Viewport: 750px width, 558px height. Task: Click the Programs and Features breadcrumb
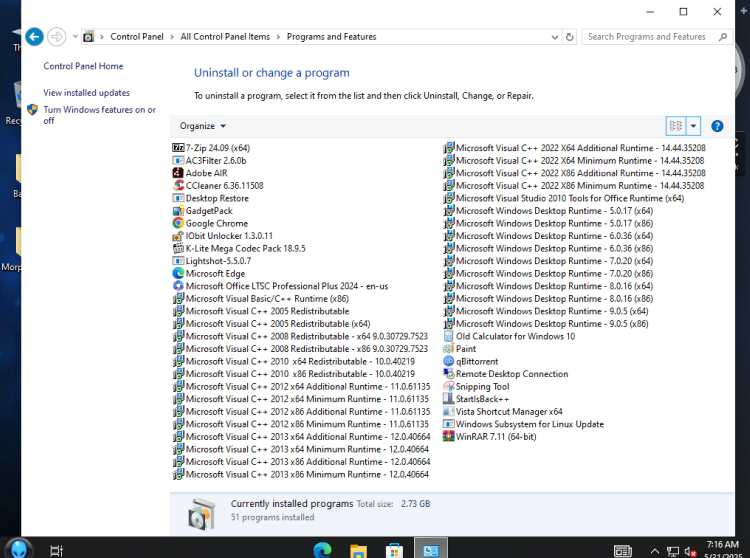[331, 37]
